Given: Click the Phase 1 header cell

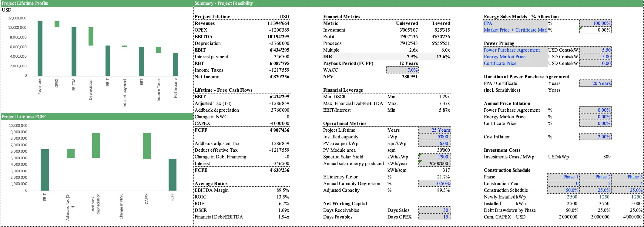Looking at the screenshot, I should [x=563, y=177].
